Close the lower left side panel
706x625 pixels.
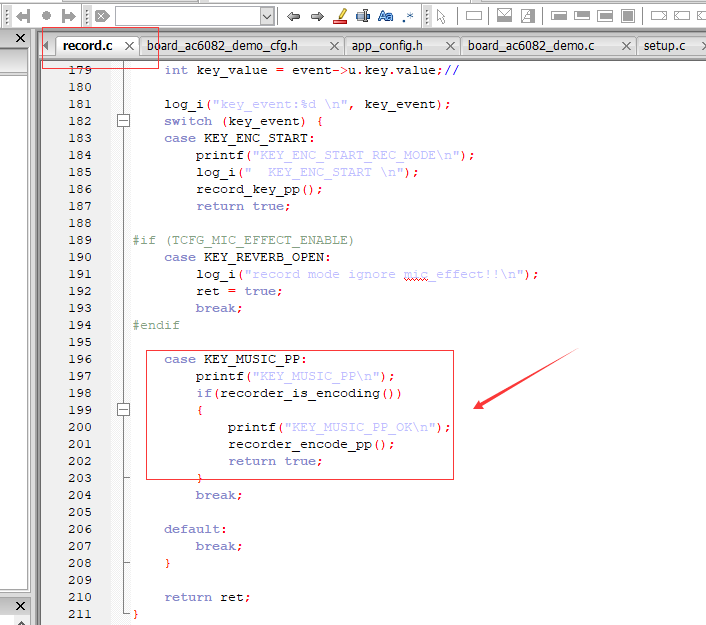point(20,606)
